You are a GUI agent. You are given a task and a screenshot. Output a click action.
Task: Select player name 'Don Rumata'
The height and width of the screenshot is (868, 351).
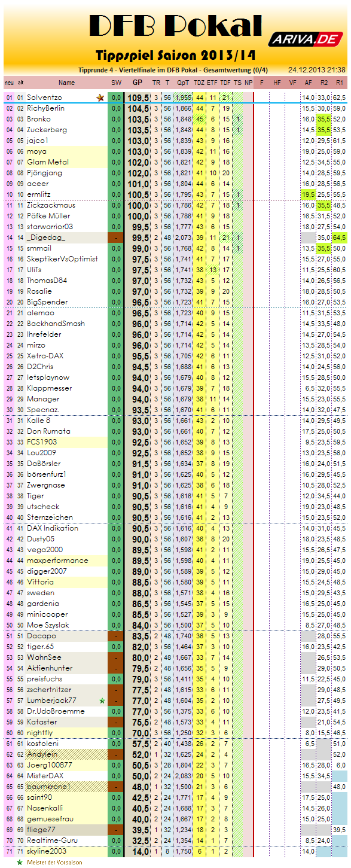coord(48,431)
